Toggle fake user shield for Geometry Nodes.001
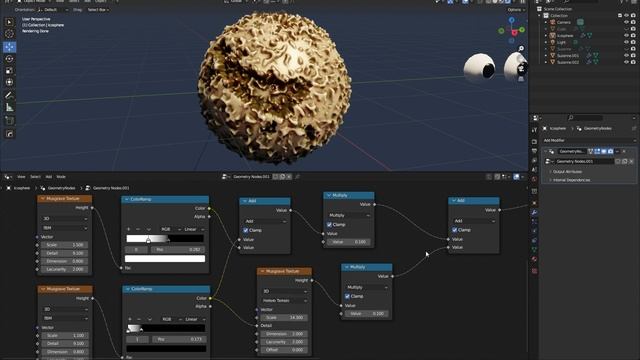640x360 pixels. tap(276, 177)
